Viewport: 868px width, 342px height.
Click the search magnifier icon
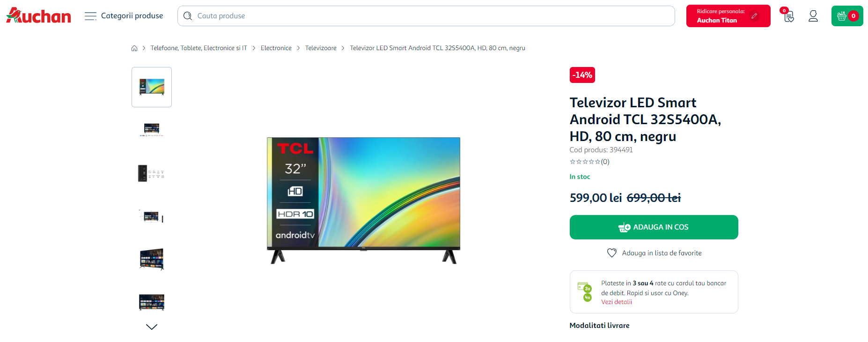188,16
